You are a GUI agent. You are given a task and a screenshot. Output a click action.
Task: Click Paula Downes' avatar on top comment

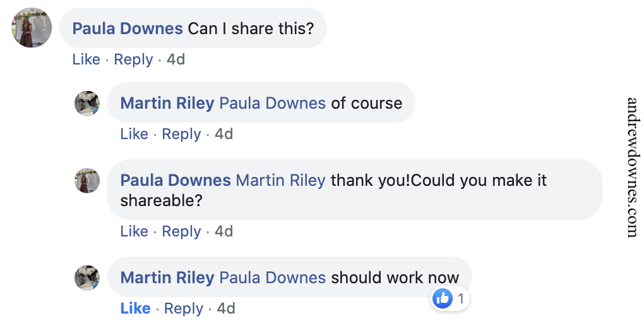pyautogui.click(x=32, y=28)
